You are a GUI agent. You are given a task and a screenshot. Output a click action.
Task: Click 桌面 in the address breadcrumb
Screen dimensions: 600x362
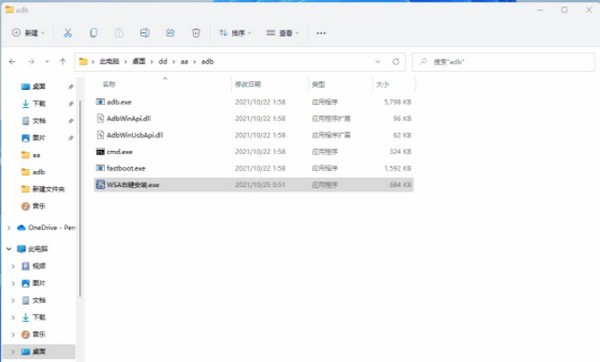[139, 61]
